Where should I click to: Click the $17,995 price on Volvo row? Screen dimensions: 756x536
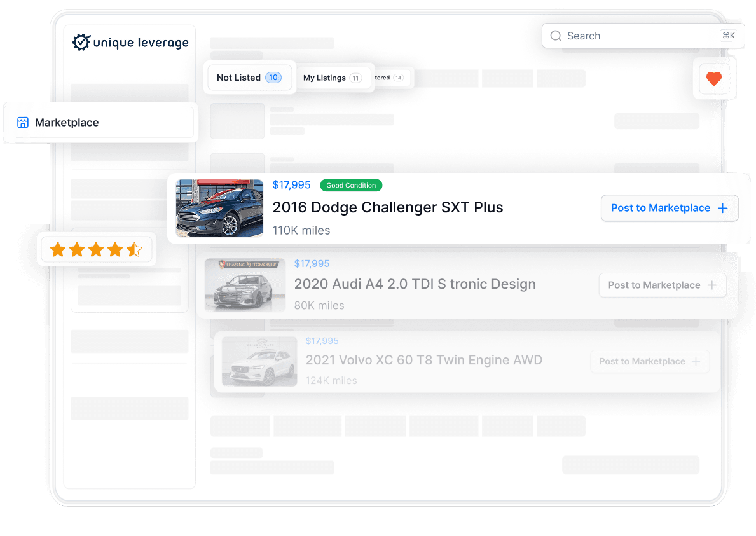(x=322, y=341)
